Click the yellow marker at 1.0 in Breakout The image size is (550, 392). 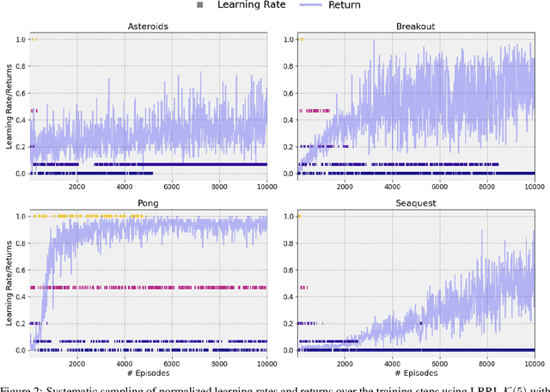click(302, 40)
